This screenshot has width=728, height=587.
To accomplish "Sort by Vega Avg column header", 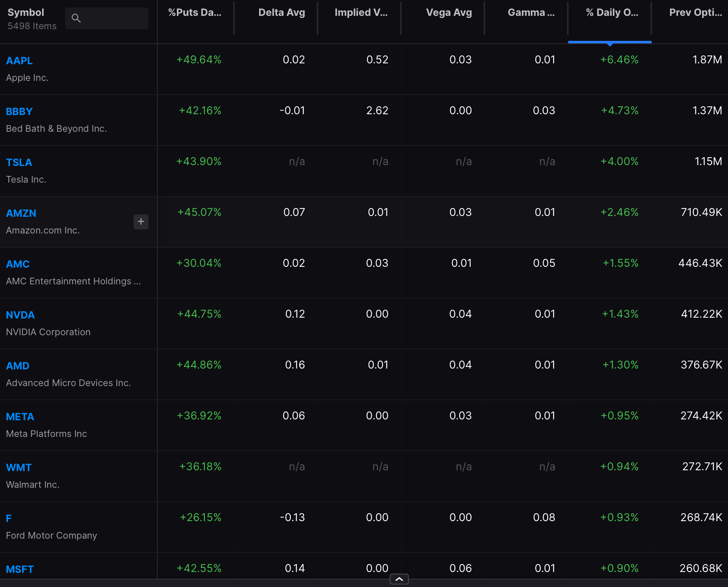I will [449, 13].
